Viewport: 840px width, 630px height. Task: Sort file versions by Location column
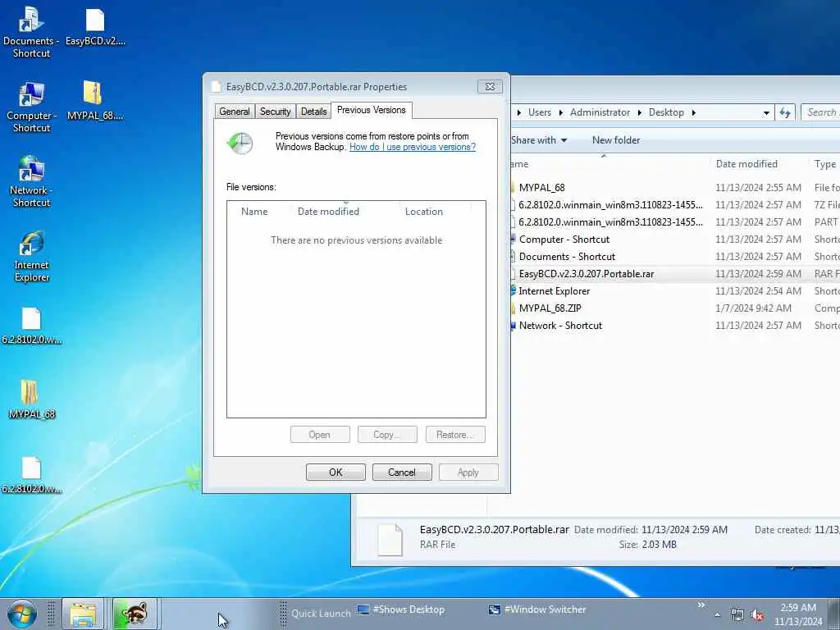coord(435,211)
